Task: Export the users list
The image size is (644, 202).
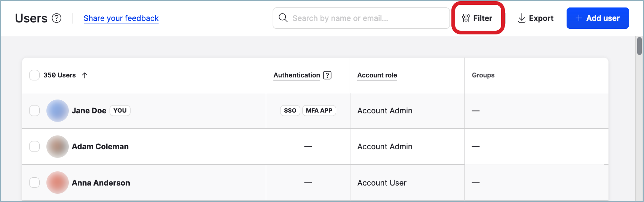Action: [x=536, y=18]
